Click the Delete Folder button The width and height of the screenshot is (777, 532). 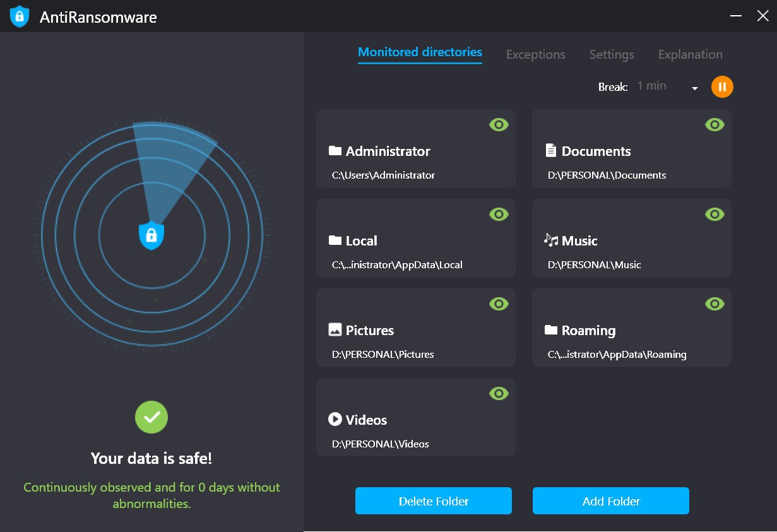tap(433, 501)
